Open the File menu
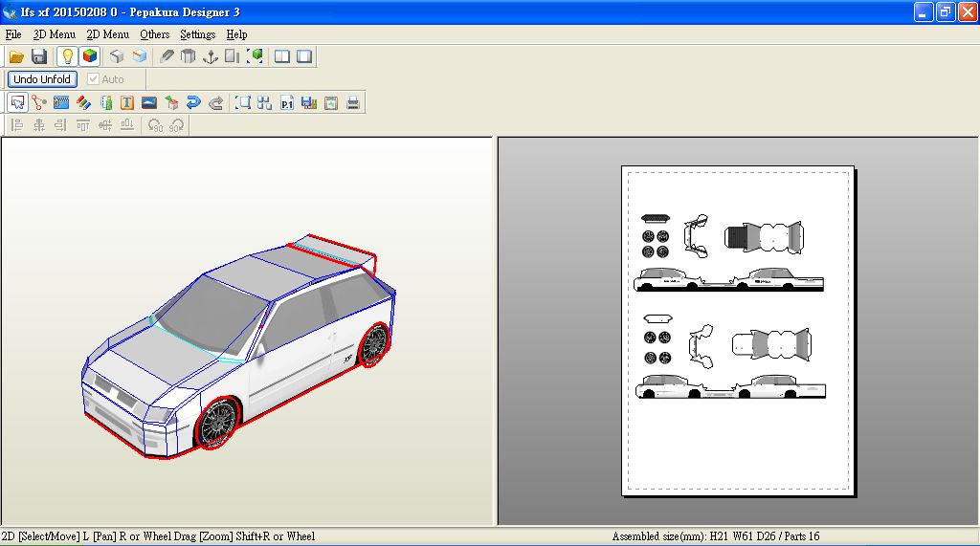The width and height of the screenshot is (980, 546). tap(13, 34)
